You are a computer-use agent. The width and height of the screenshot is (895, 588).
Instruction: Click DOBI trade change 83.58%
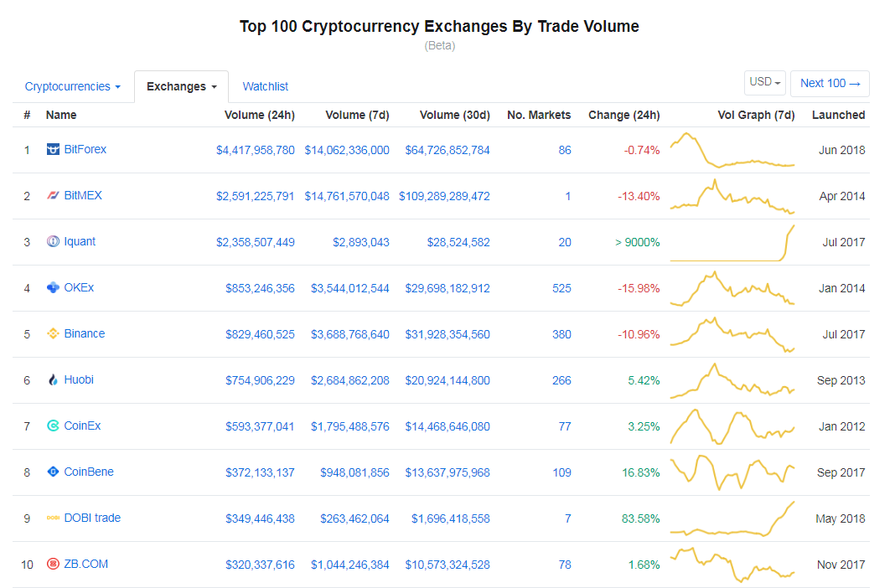[x=640, y=519]
